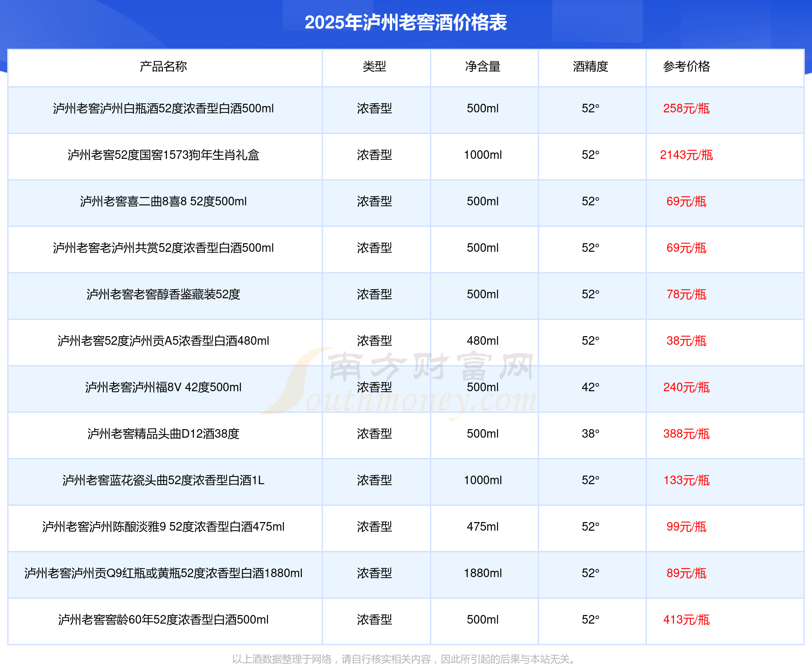Select product 泸州老窖52度国窖1573狗年生肖礼盒
The height and width of the screenshot is (666, 812).
point(163,155)
